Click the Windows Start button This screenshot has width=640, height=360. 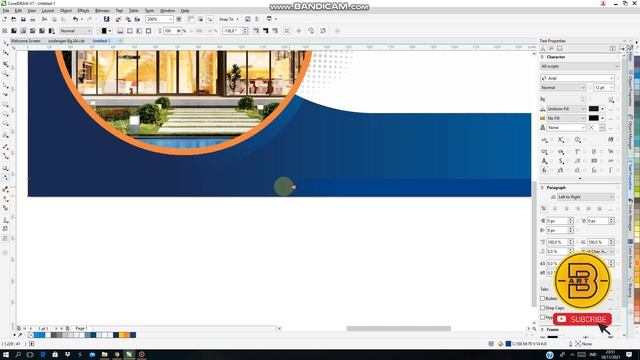pyautogui.click(x=6, y=355)
